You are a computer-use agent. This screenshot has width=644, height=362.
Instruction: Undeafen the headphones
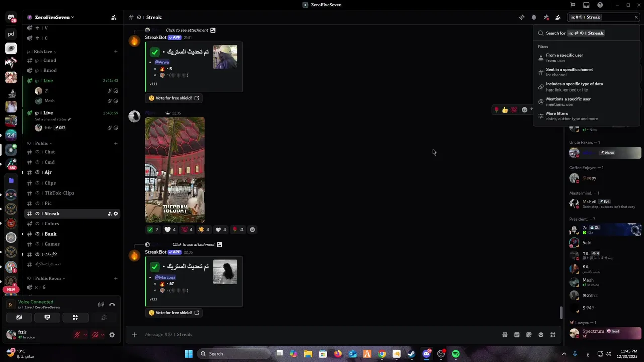95,335
